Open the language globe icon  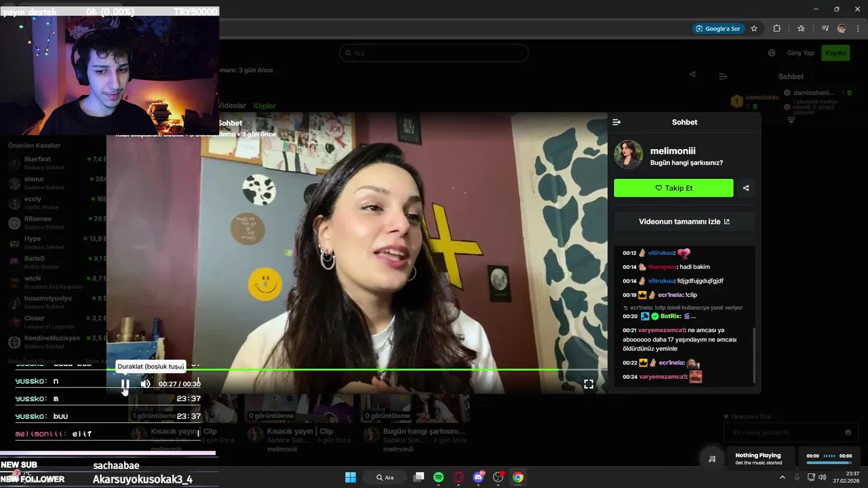(x=772, y=53)
